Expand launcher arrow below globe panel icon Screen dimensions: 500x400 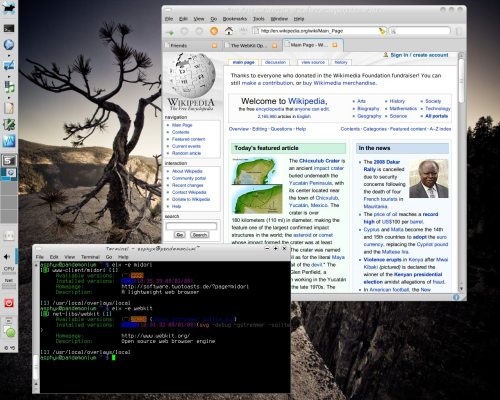[9, 55]
